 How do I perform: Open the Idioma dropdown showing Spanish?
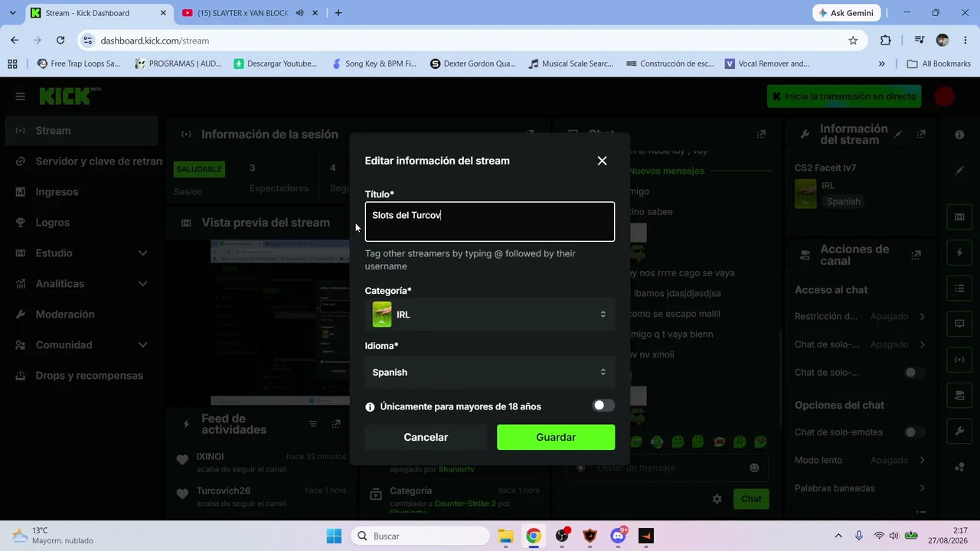tap(490, 372)
